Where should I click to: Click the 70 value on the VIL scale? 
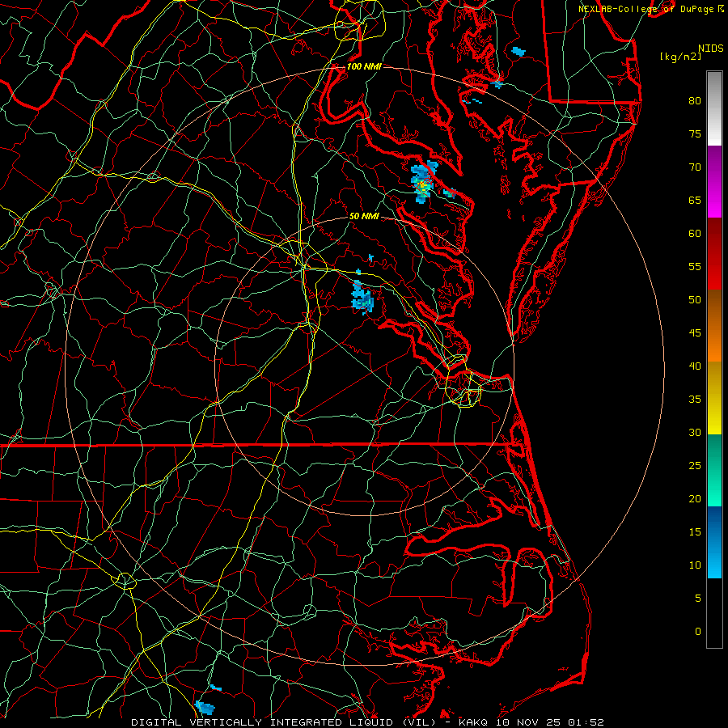click(695, 167)
